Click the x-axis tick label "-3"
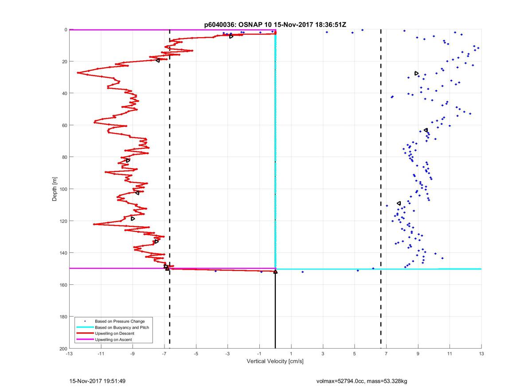The width and height of the screenshot is (532, 392). [227, 354]
